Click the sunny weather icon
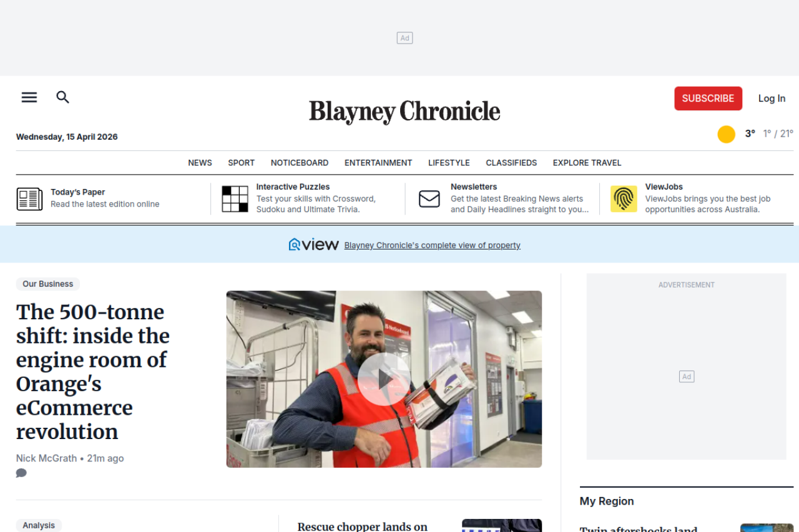Image resolution: width=799 pixels, height=532 pixels. pos(726,134)
